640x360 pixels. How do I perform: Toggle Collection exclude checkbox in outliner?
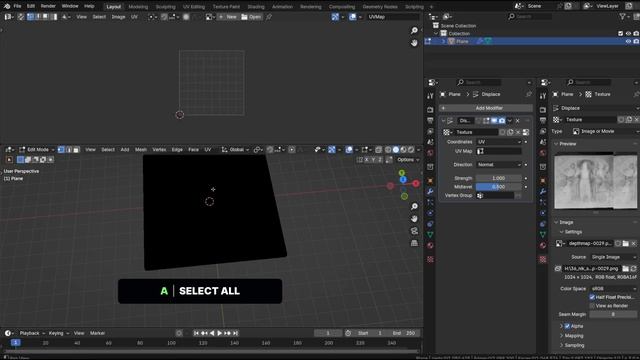point(620,33)
